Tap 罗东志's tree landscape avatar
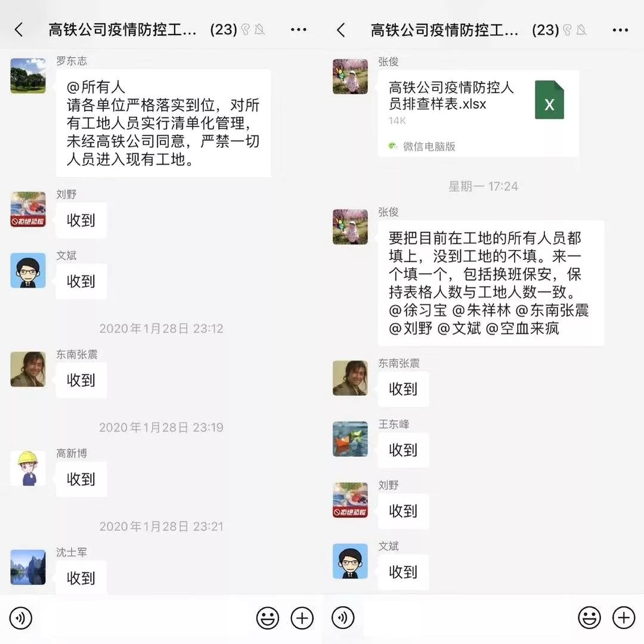 [28, 76]
